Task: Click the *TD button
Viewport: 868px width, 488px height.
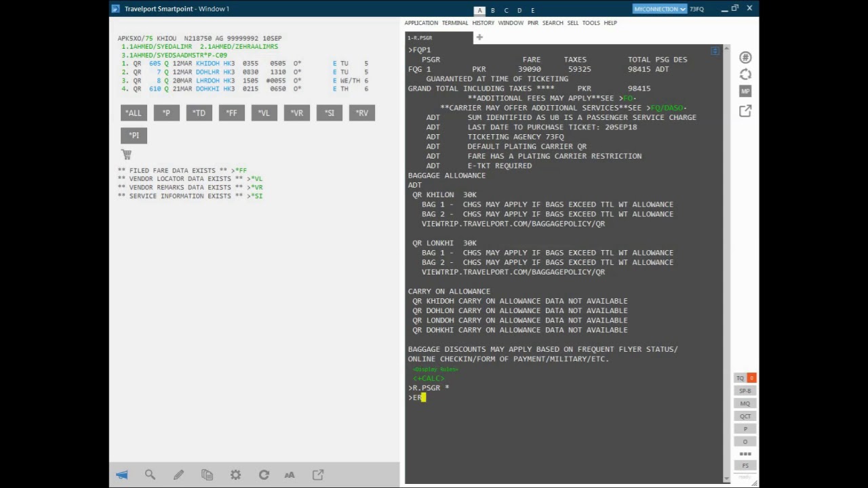Action: 199,113
